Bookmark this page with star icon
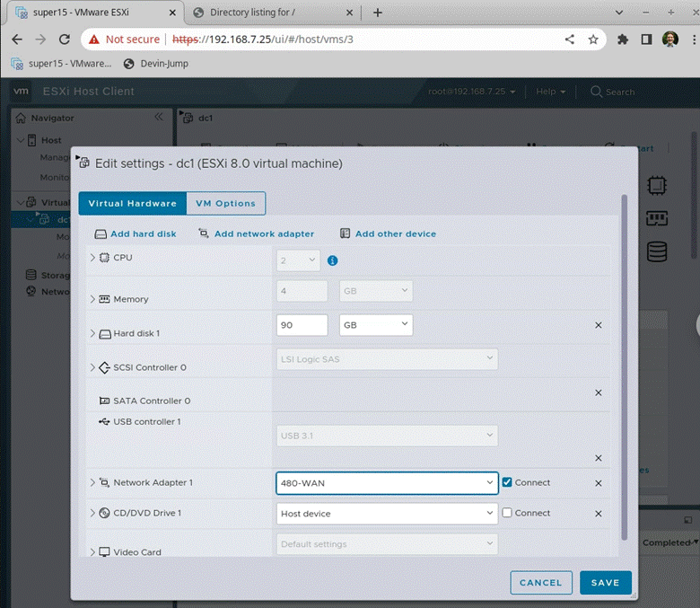 593,40
